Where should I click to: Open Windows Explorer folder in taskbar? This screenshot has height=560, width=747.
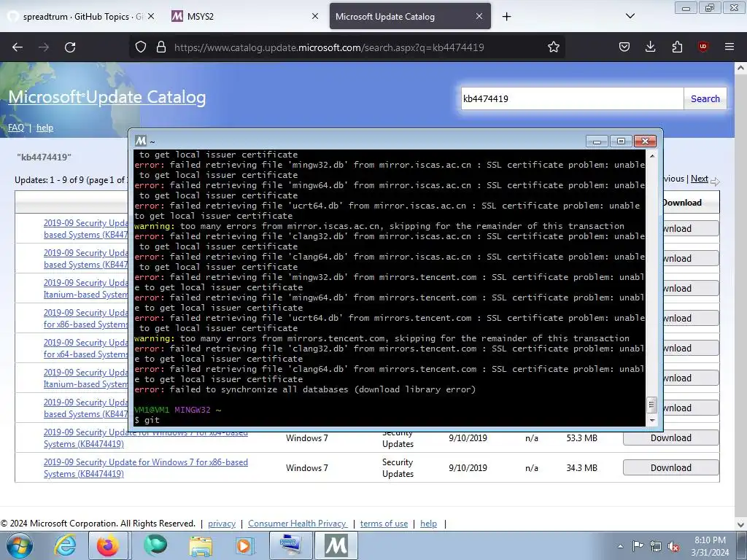pos(201,545)
